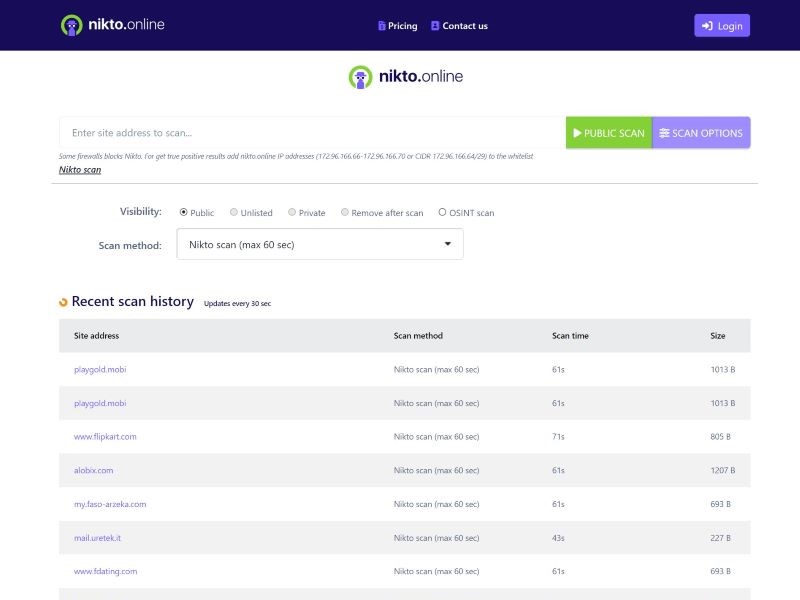Open the alobix.com scan entry
This screenshot has height=600, width=800.
click(x=93, y=470)
